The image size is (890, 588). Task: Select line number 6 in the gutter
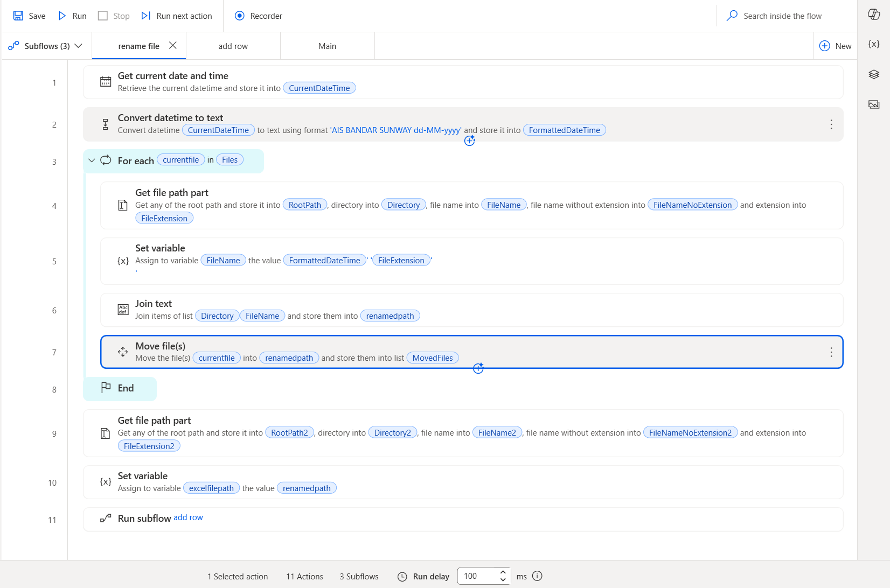tap(54, 310)
